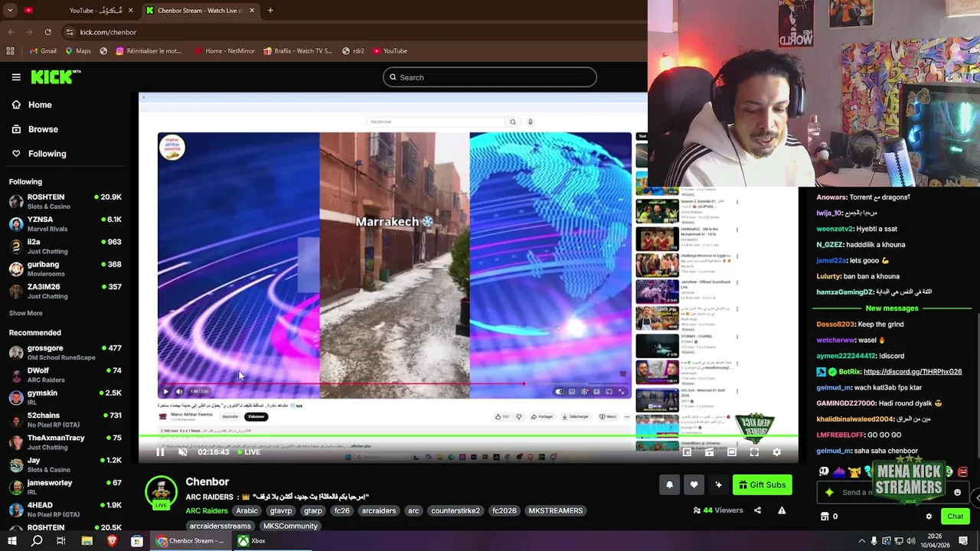Open ROSHTEIN channel in Following list
Screen dimensions: 980x551
[x=65, y=201]
